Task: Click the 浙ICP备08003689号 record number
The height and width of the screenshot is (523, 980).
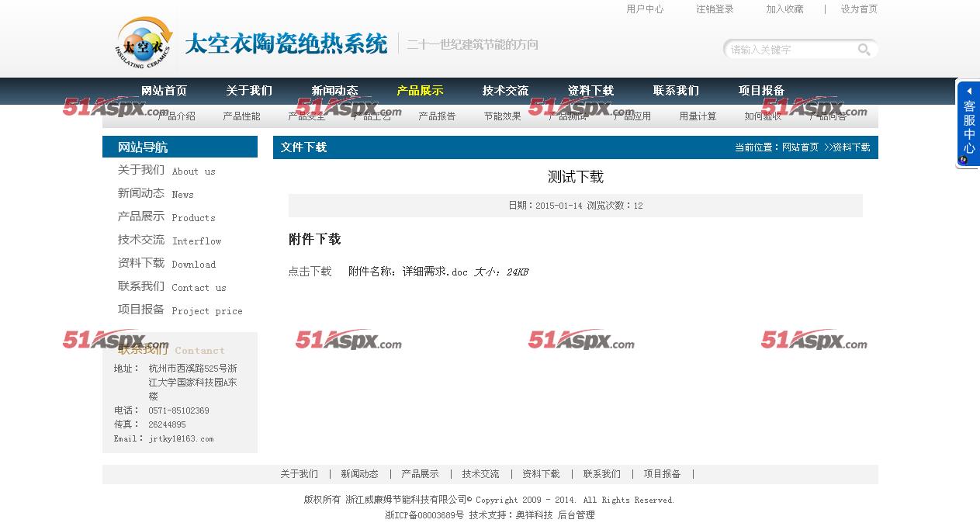Action: click(x=424, y=515)
